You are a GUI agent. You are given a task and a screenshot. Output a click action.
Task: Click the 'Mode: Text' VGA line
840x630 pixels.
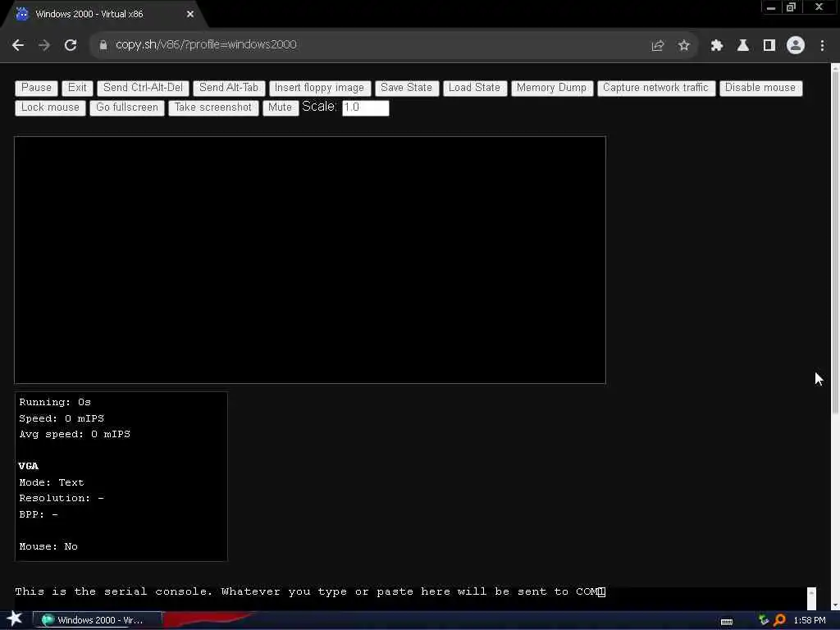[52, 482]
